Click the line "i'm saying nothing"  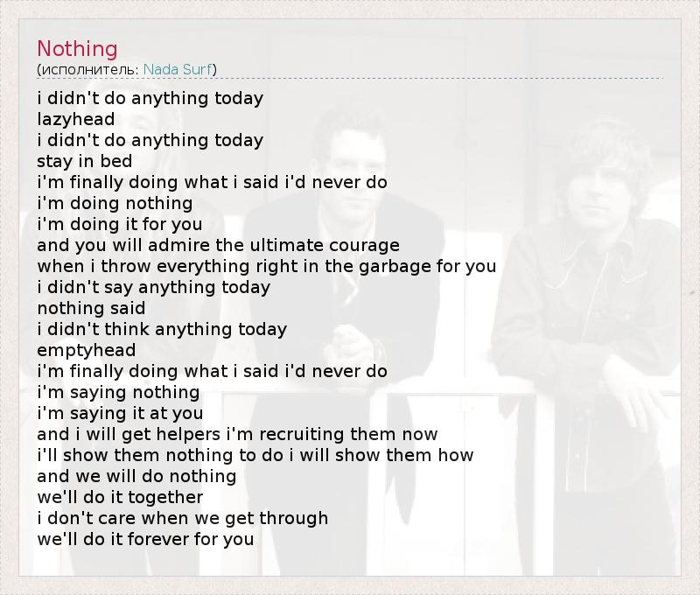[x=118, y=392]
